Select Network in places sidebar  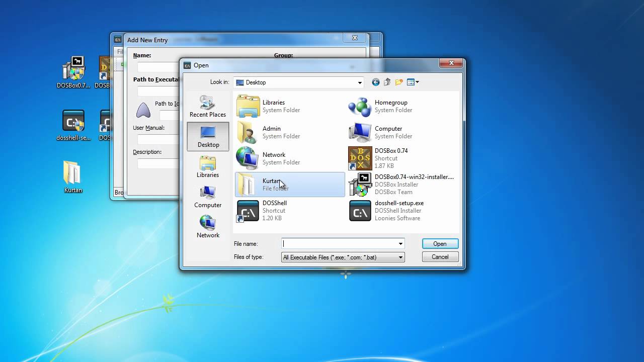208,227
